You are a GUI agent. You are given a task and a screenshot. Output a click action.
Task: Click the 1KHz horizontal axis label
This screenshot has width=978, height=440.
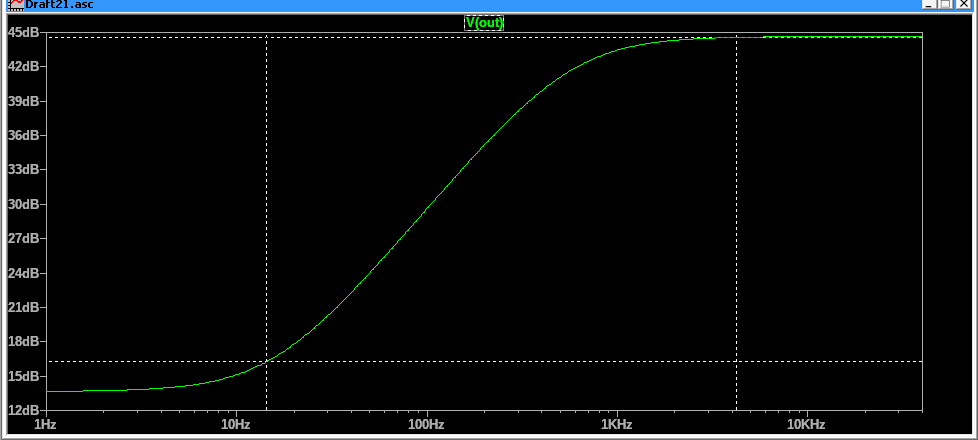(616, 425)
